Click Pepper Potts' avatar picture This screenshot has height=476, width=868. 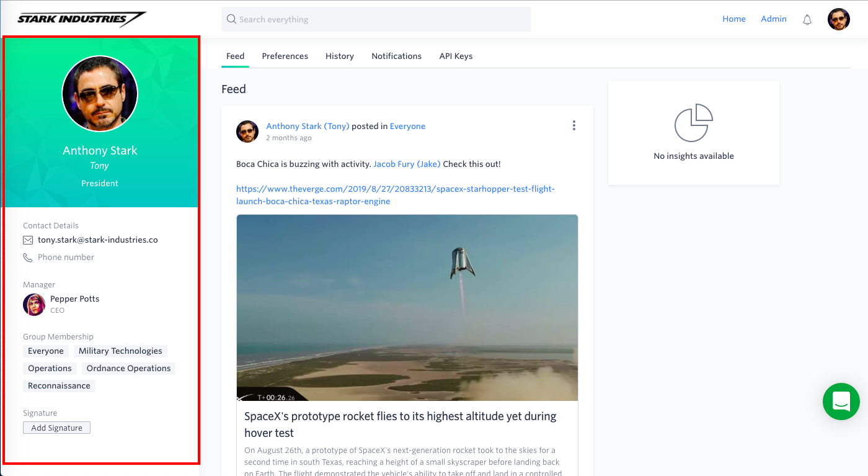tap(34, 305)
